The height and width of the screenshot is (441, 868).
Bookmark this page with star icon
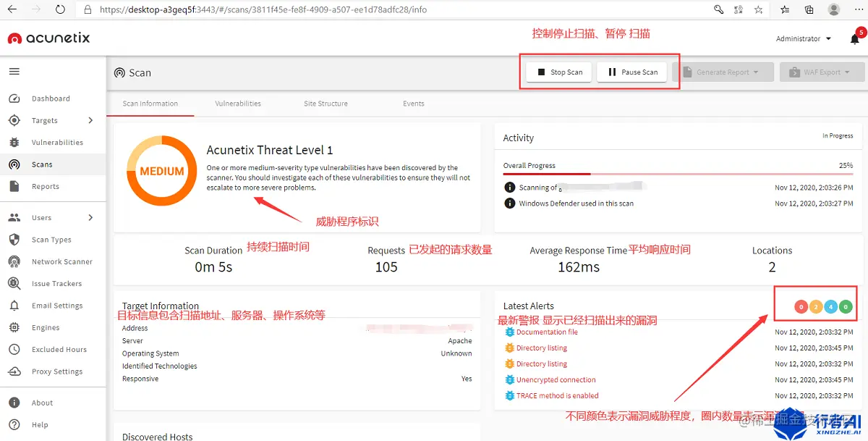758,9
